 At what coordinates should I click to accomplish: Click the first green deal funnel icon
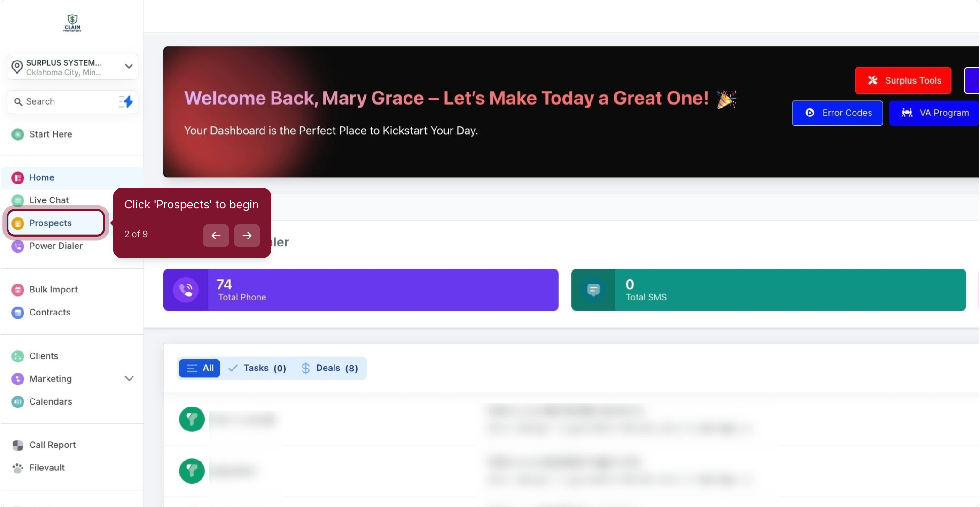pos(192,419)
